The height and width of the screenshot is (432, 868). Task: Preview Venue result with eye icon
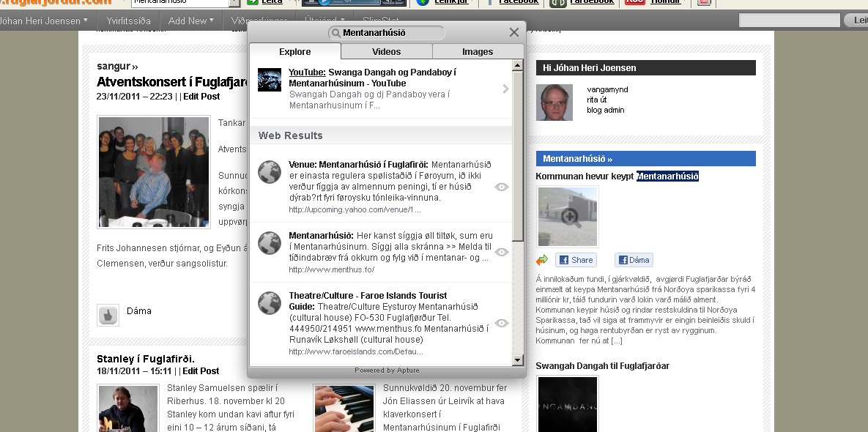(502, 187)
